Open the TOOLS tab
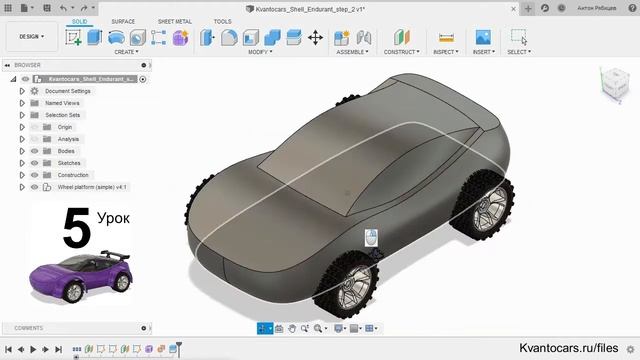The width and height of the screenshot is (640, 360). 222,21
